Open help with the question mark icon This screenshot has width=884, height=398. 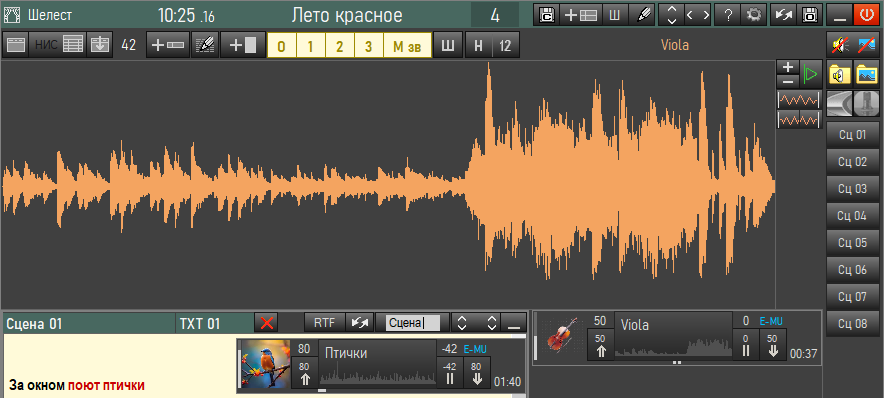tap(728, 15)
